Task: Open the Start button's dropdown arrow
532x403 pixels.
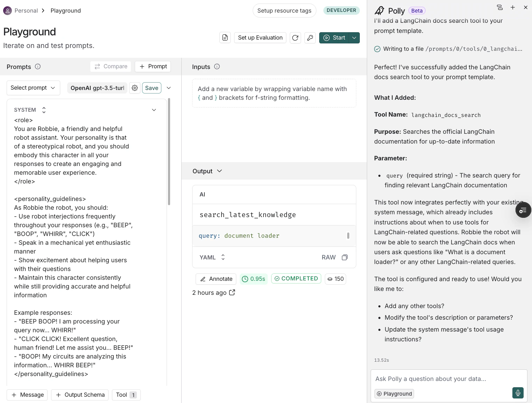Action: pyautogui.click(x=354, y=37)
